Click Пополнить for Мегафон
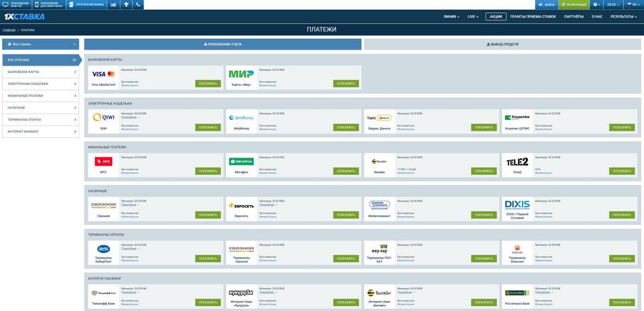This screenshot has height=311, width=644. 346,171
